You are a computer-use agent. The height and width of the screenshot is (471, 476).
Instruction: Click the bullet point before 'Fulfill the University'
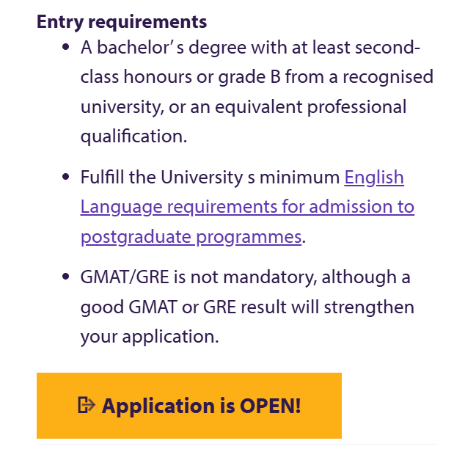click(66, 178)
